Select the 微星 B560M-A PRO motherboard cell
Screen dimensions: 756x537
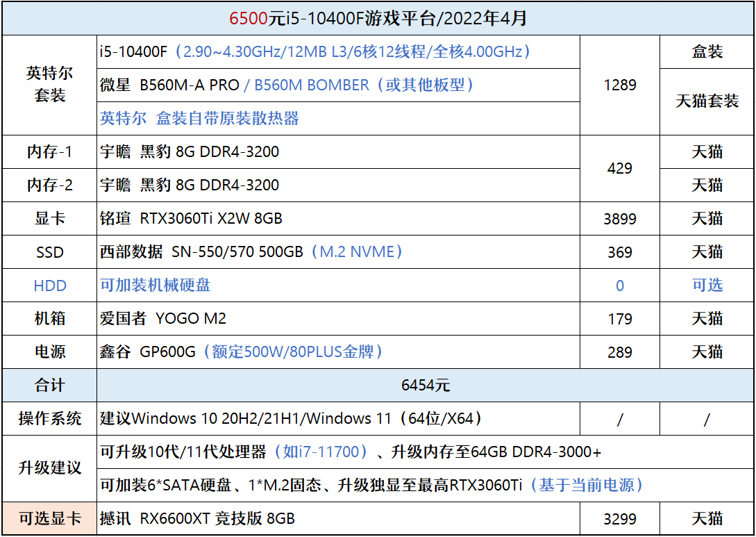point(339,85)
